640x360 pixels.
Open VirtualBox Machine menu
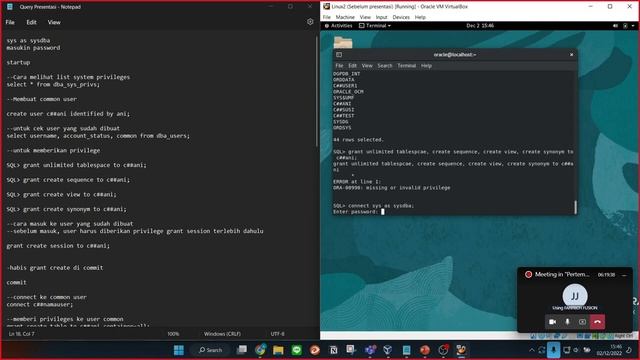tap(345, 17)
